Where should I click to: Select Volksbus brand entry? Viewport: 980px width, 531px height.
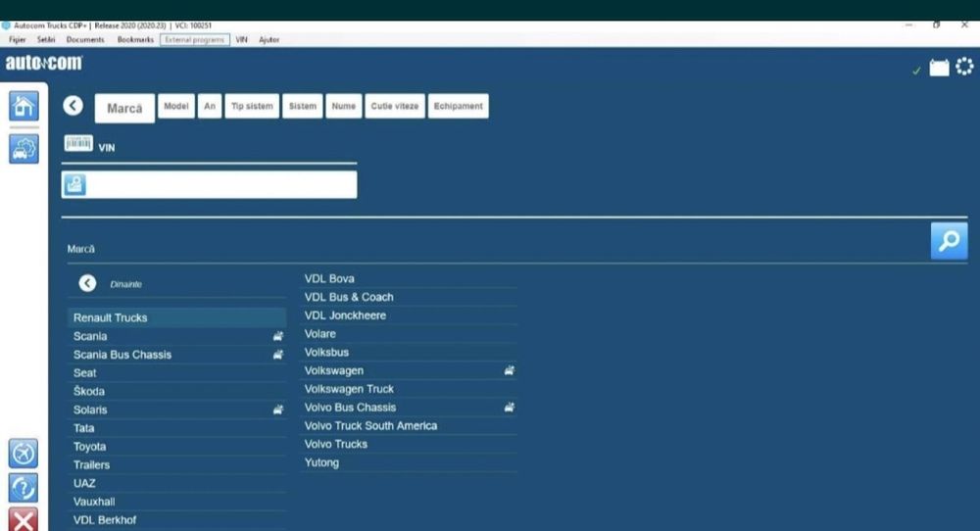(408, 353)
